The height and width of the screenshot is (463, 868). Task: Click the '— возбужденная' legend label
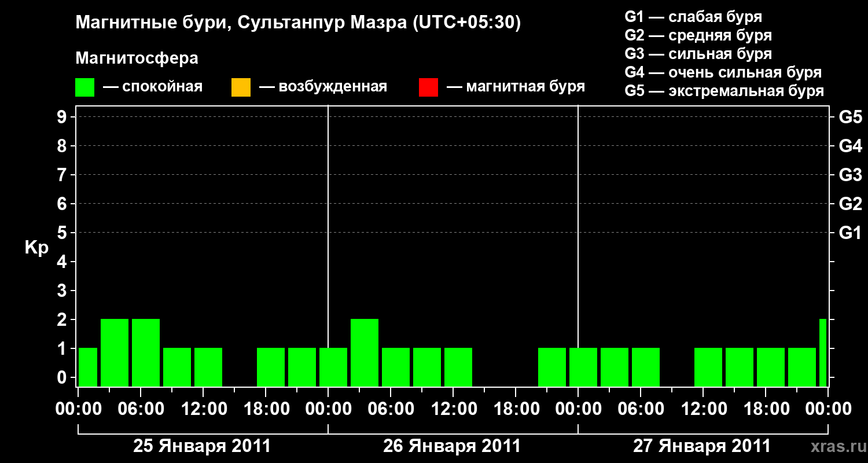point(323,87)
